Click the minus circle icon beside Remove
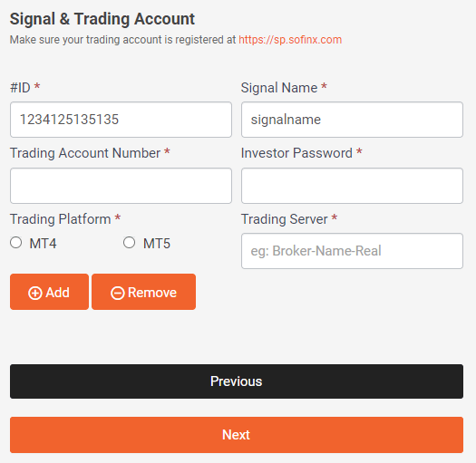Image resolution: width=476 pixels, height=463 pixels. click(118, 293)
